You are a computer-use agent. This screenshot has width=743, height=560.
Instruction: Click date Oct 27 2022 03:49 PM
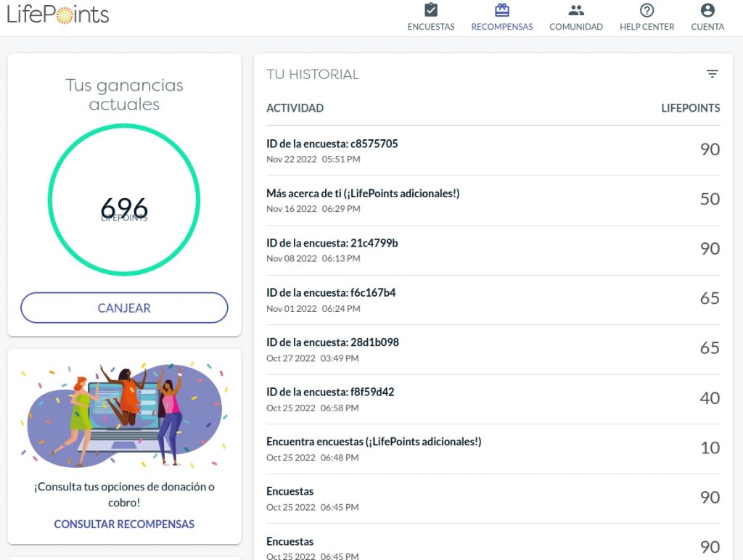pos(312,358)
